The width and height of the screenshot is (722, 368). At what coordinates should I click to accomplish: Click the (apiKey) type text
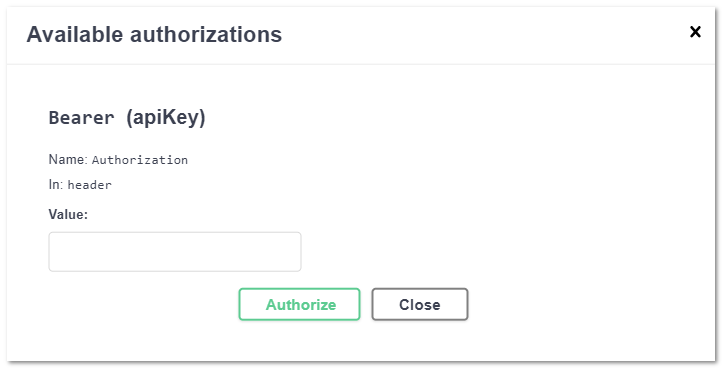click(166, 118)
